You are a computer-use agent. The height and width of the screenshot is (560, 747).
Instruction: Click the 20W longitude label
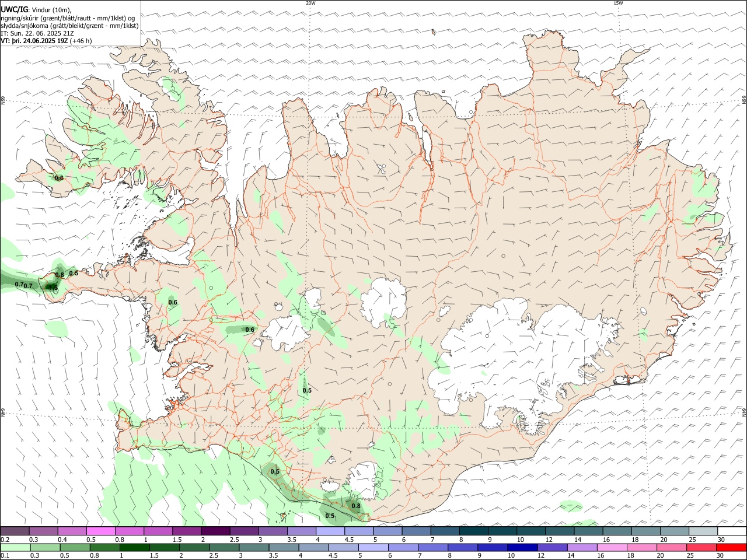pyautogui.click(x=310, y=3)
